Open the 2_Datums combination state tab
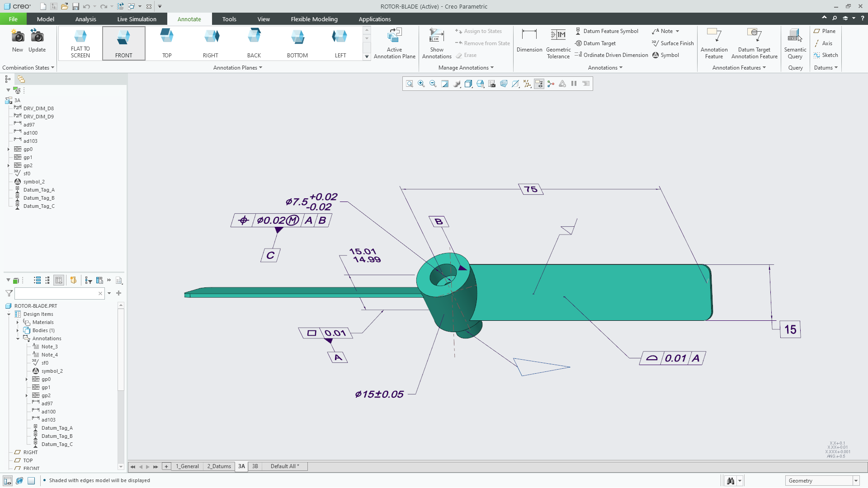Image resolution: width=868 pixels, height=488 pixels. point(219,466)
